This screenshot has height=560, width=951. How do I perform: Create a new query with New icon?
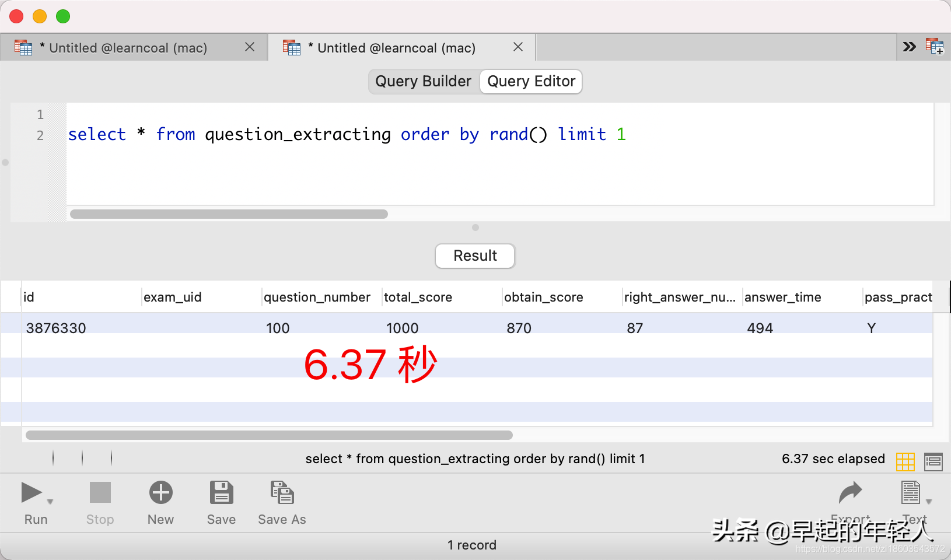160,492
